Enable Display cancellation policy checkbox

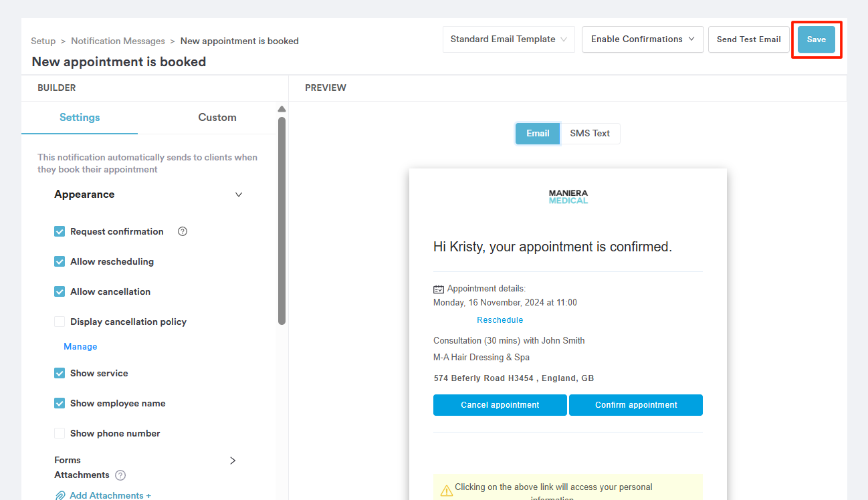[x=60, y=322]
